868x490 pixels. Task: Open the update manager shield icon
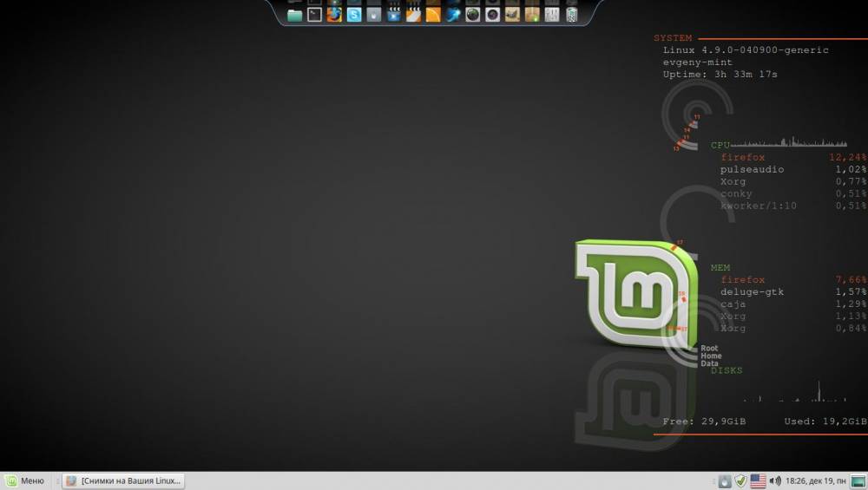[x=740, y=481]
